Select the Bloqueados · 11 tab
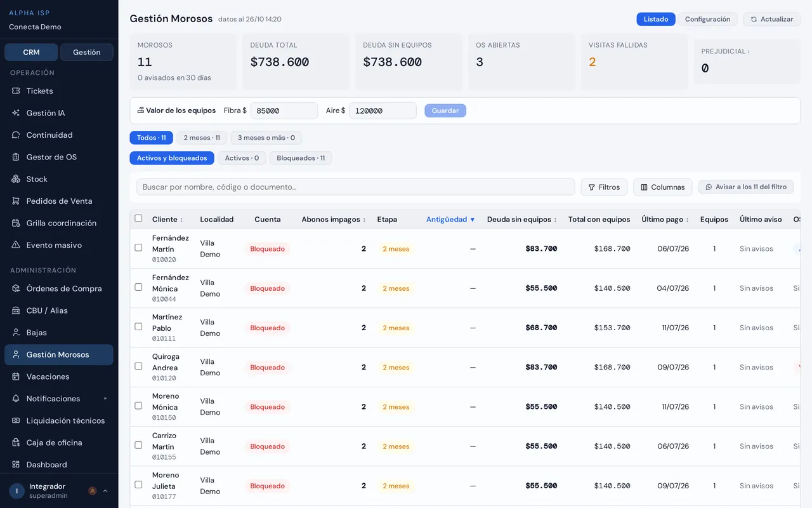Screen dimensions: 812x508 pos(301,158)
